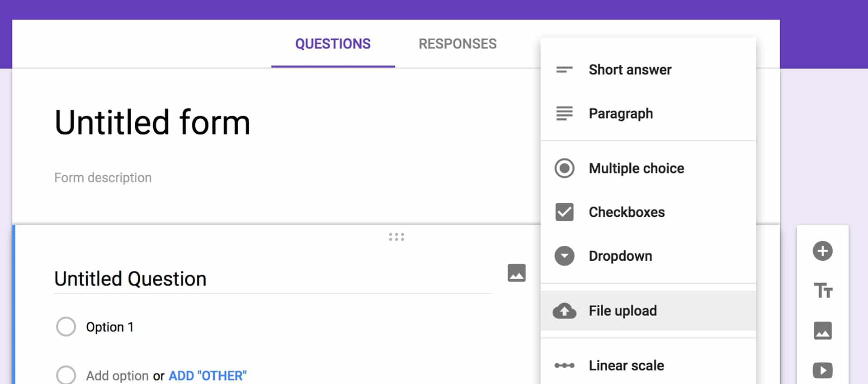Screen dimensions: 868x384
Task: Click the Linear scale dots icon
Action: pyautogui.click(x=564, y=365)
